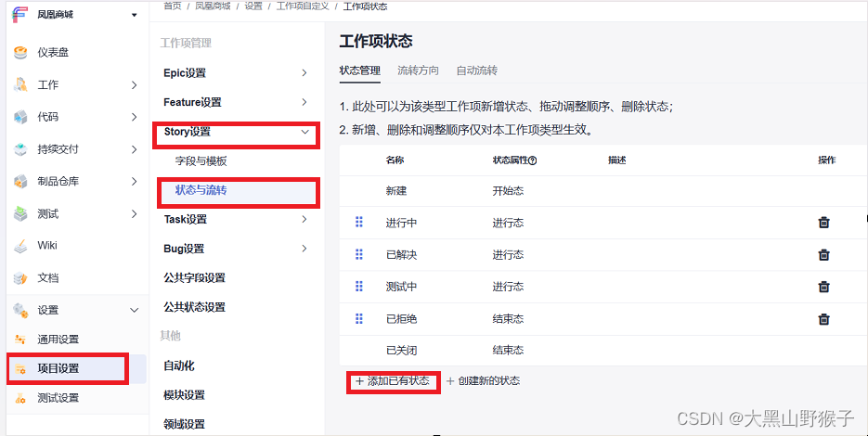
Task: Click the 仪表盘 dashboard icon
Action: (x=20, y=53)
